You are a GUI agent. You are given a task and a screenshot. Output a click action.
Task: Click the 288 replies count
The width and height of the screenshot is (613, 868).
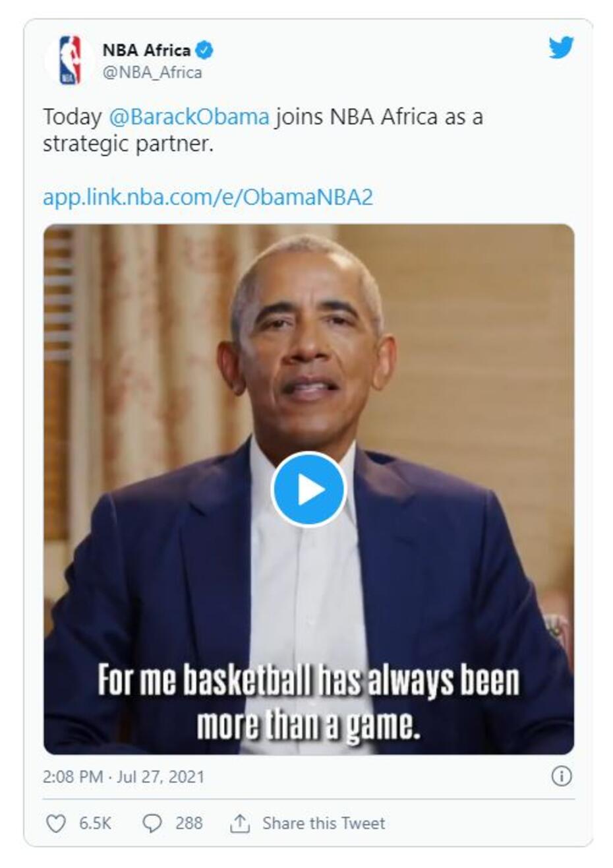189,823
